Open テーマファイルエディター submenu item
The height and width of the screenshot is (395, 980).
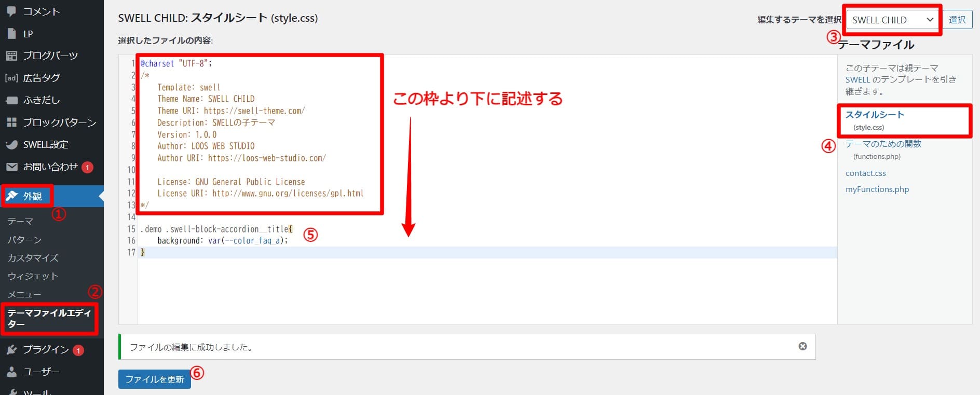pyautogui.click(x=49, y=318)
